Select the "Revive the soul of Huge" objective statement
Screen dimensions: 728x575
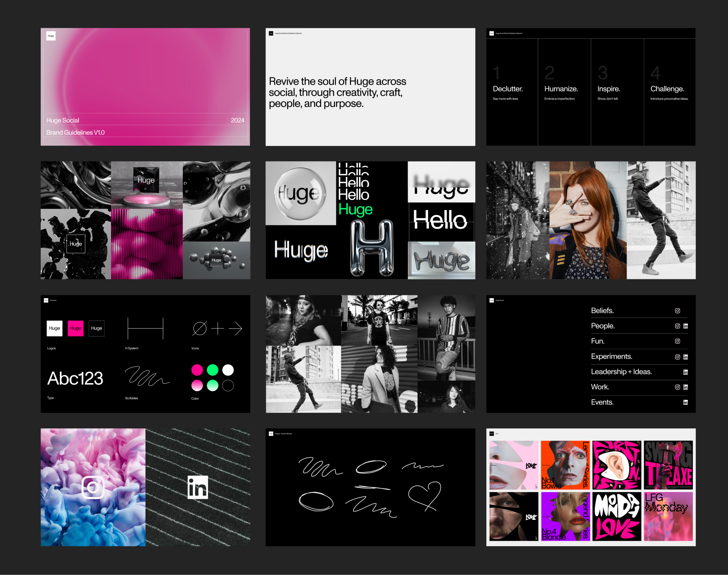[337, 92]
